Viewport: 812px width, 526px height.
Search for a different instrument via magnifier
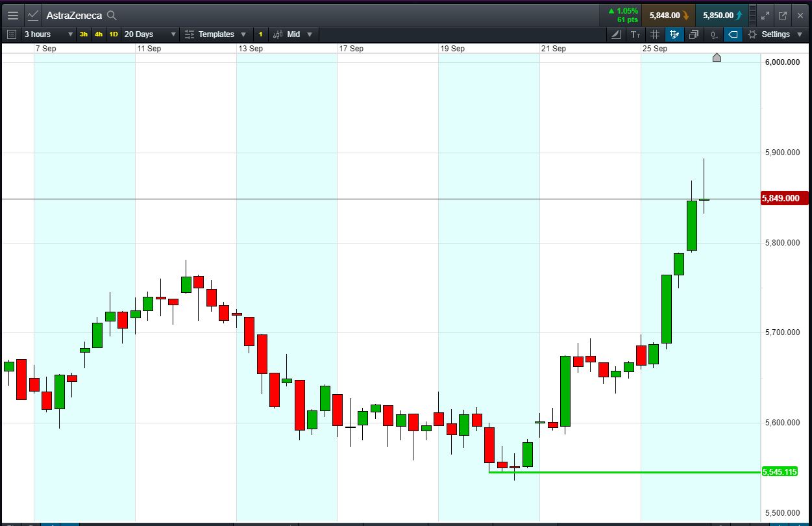[112, 15]
